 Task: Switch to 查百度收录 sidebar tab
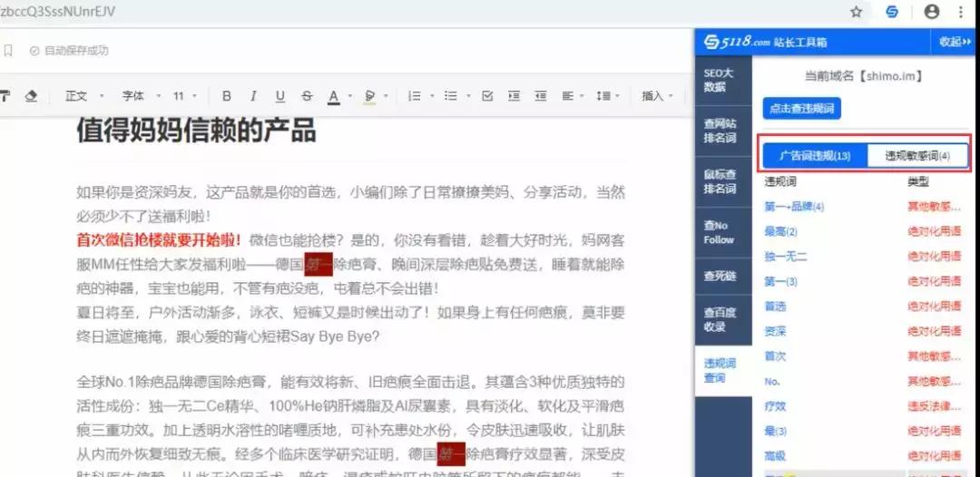pos(723,319)
